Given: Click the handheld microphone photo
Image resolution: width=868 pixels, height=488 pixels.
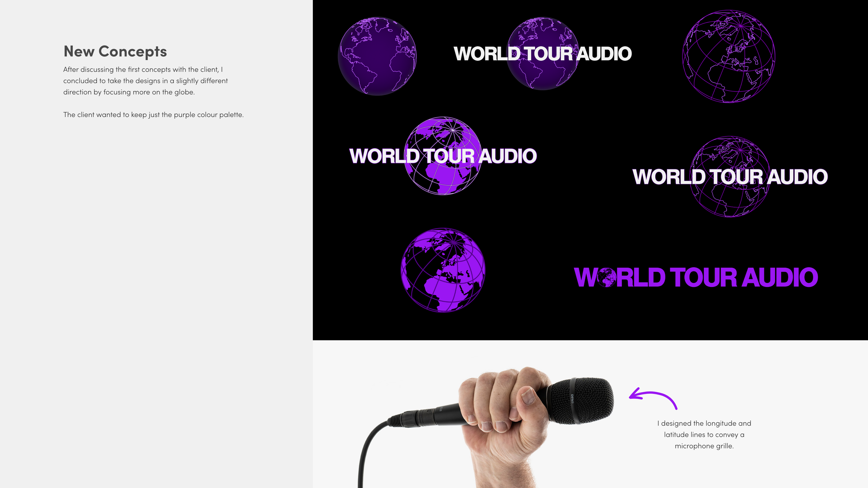Looking at the screenshot, I should (486, 427).
